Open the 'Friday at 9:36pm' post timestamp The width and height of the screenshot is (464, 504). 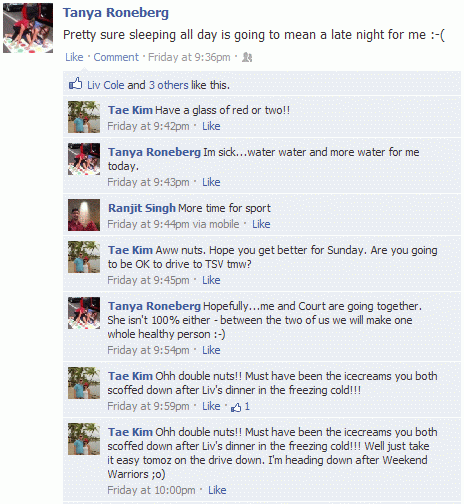click(x=189, y=57)
